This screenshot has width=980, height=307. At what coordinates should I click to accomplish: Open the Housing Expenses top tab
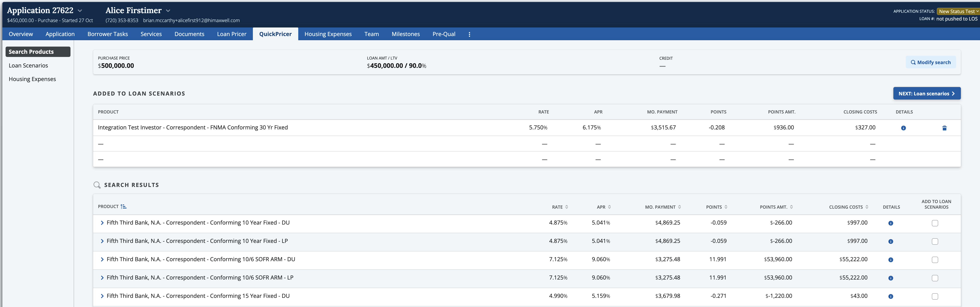[x=328, y=34]
